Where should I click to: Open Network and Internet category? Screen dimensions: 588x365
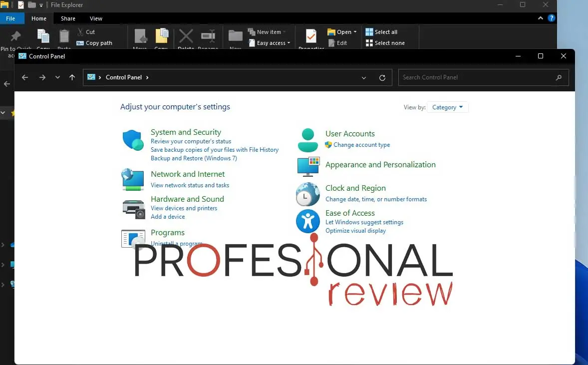click(188, 174)
